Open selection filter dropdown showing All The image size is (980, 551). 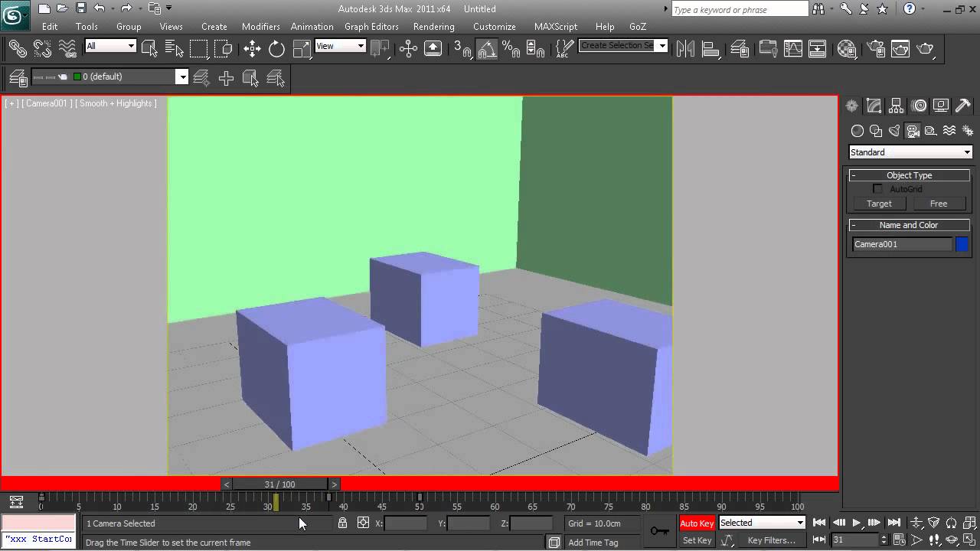point(110,46)
